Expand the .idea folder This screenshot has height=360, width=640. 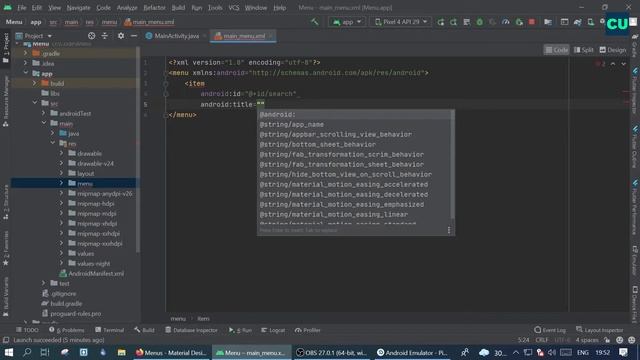pyautogui.click(x=26, y=63)
